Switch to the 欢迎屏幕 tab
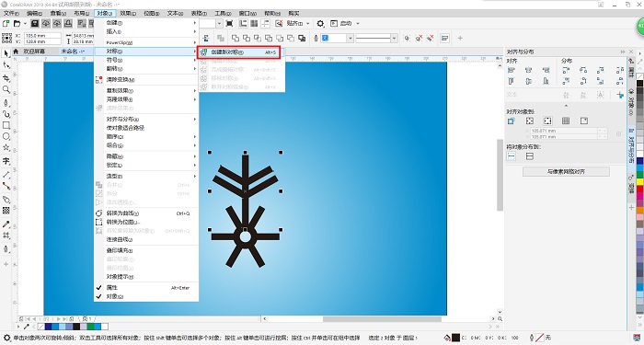Screen dimensions: 644x345 click(x=34, y=52)
